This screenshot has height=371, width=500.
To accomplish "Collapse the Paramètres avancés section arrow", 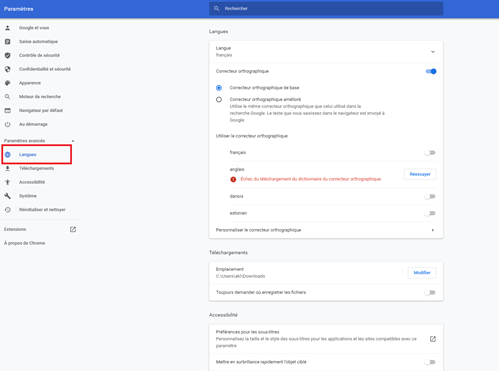I will tap(73, 141).
